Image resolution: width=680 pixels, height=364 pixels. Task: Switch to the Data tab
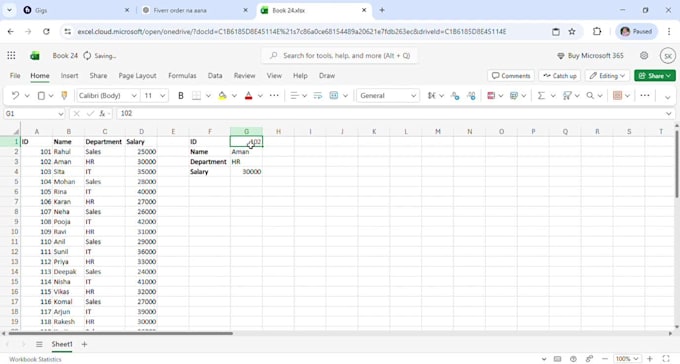215,75
